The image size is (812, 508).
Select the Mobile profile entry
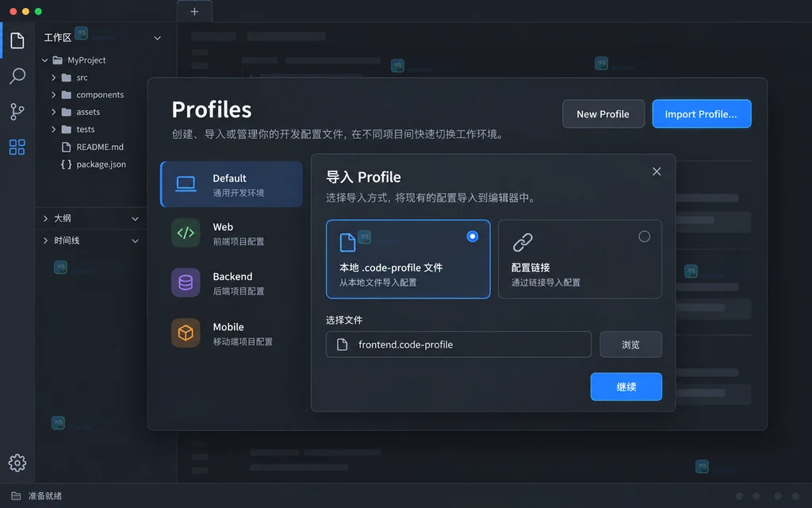pos(232,333)
